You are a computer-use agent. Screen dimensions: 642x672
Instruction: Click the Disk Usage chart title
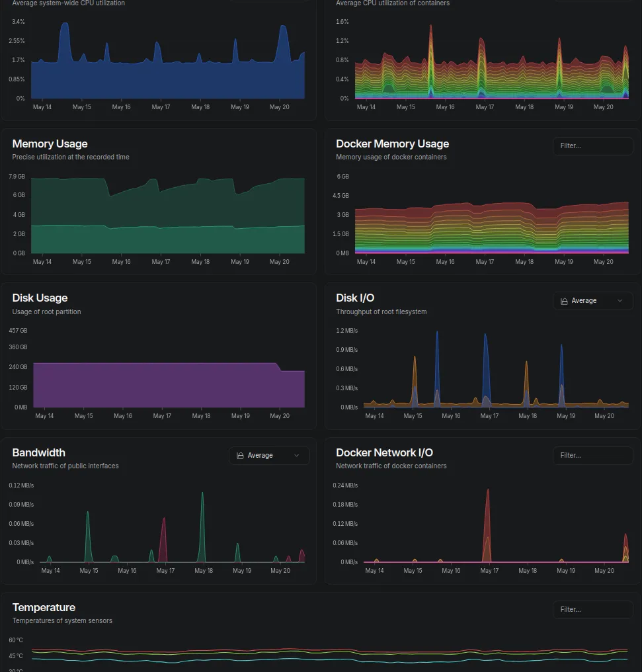(x=40, y=298)
